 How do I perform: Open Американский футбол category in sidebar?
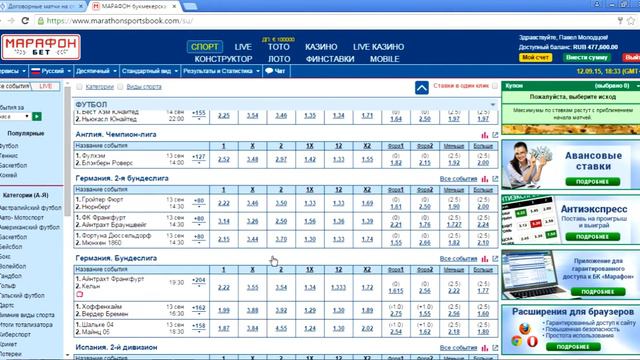click(30, 227)
